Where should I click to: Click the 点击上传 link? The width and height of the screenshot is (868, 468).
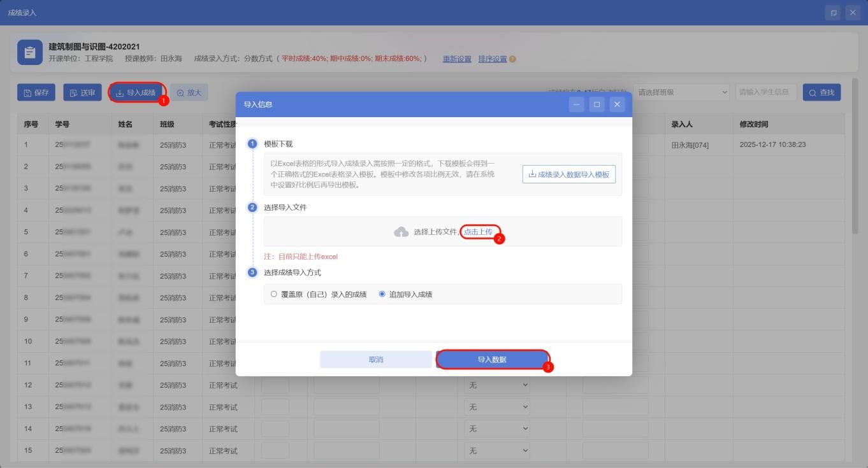tap(478, 232)
